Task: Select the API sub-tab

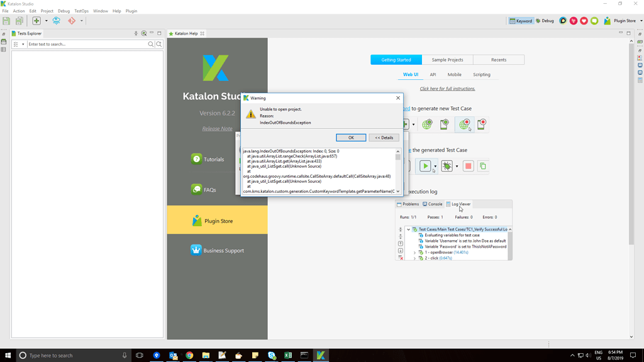Action: pos(433,75)
